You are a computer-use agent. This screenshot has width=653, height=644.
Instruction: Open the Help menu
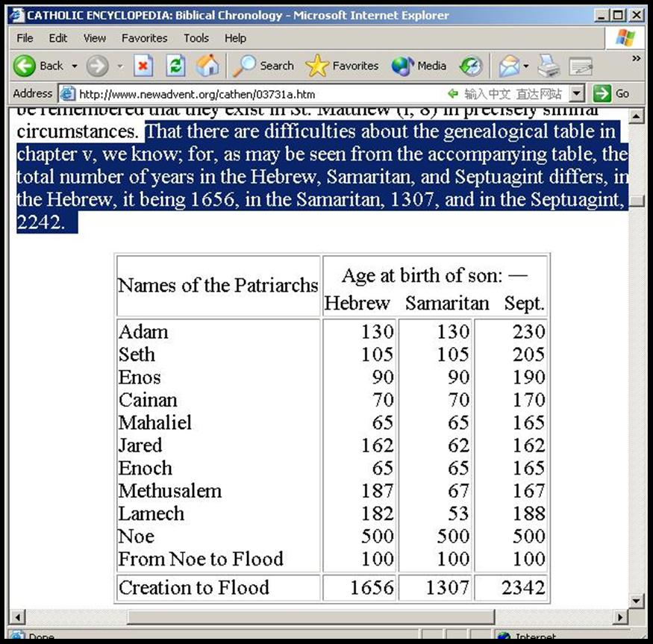235,38
